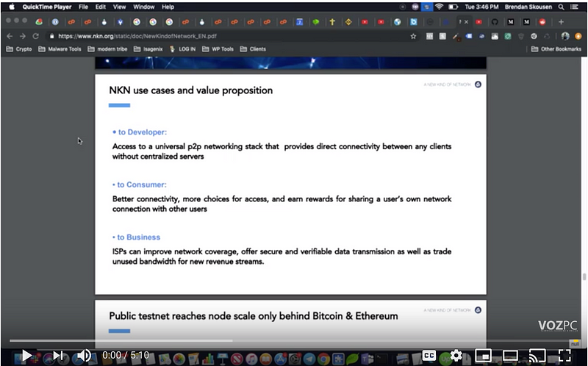This screenshot has height=366, width=588.
Task: Open the View menu
Action: coord(119,7)
